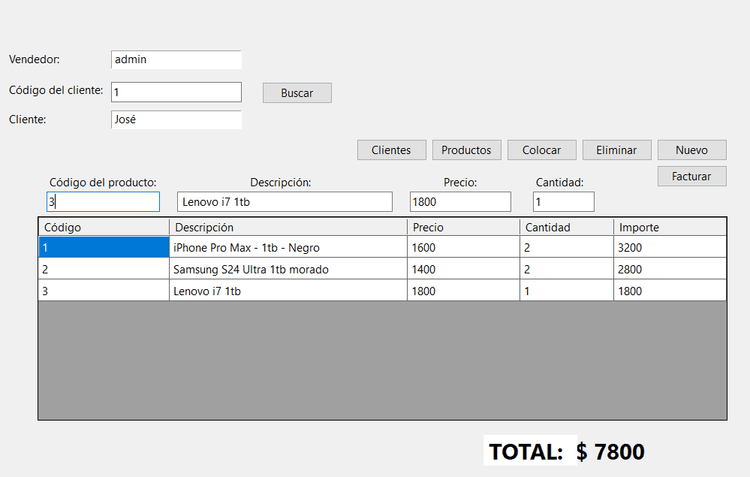Start a new sale with Nuevo
750x477 pixels.
(692, 150)
